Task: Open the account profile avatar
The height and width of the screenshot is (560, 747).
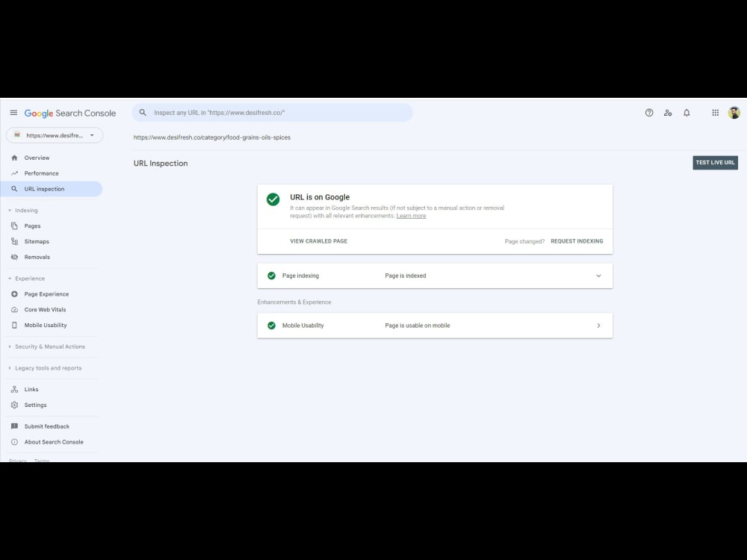Action: point(734,113)
